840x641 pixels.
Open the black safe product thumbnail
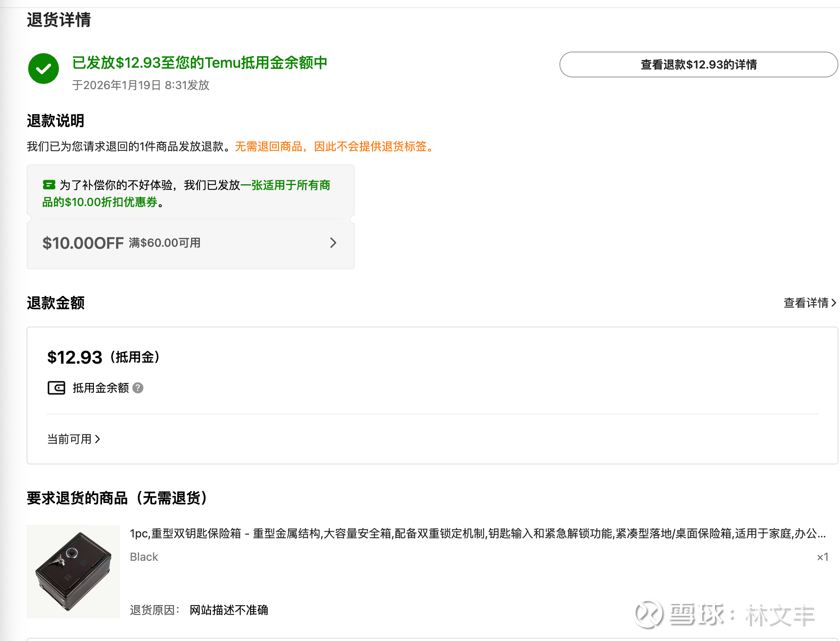(73, 571)
